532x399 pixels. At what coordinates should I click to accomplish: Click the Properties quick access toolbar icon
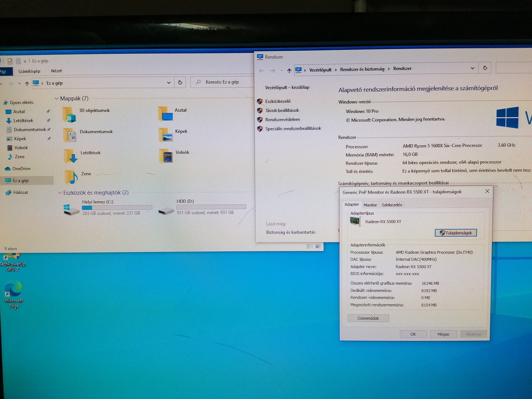[10, 61]
